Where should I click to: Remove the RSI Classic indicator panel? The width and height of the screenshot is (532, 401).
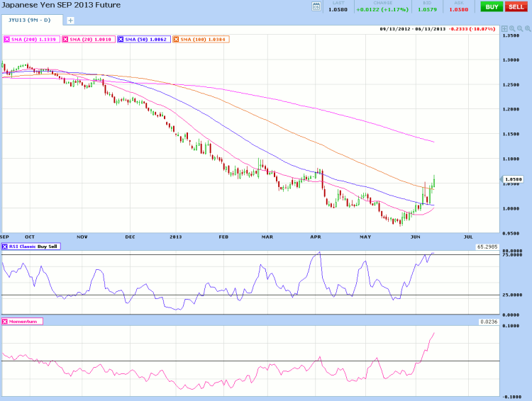point(6,247)
